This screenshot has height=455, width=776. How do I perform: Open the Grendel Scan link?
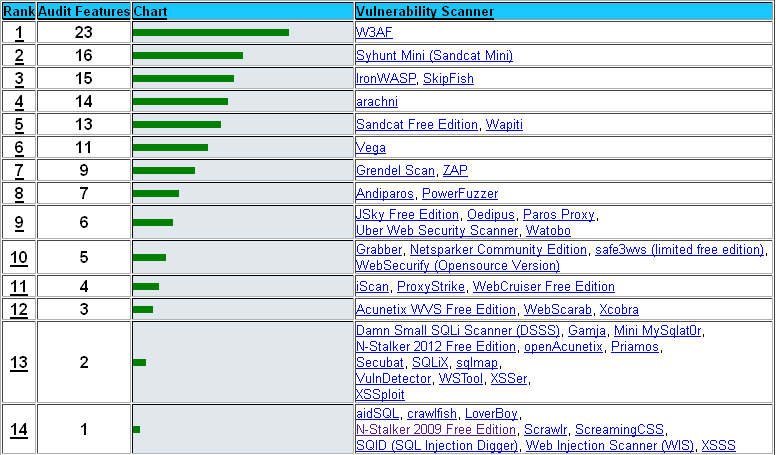(x=395, y=170)
